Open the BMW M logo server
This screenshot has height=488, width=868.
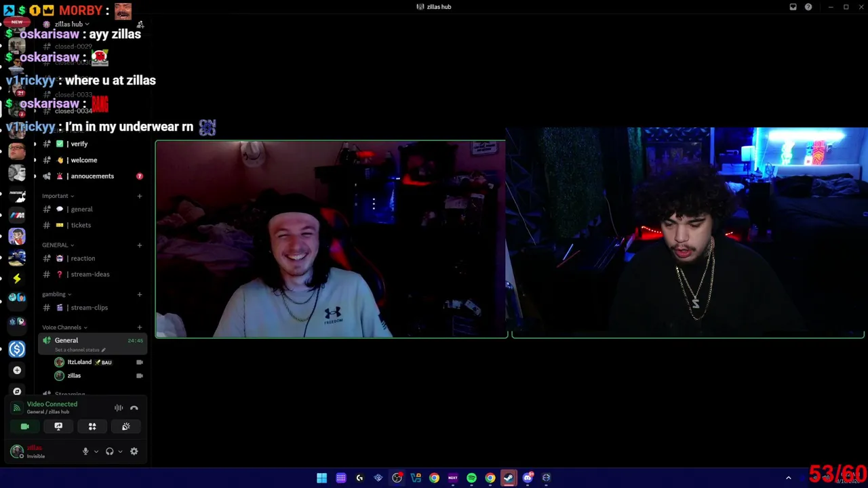point(17,215)
